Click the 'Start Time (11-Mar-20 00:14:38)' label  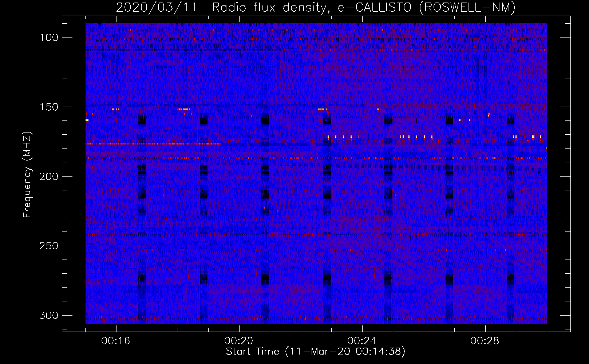click(x=316, y=352)
